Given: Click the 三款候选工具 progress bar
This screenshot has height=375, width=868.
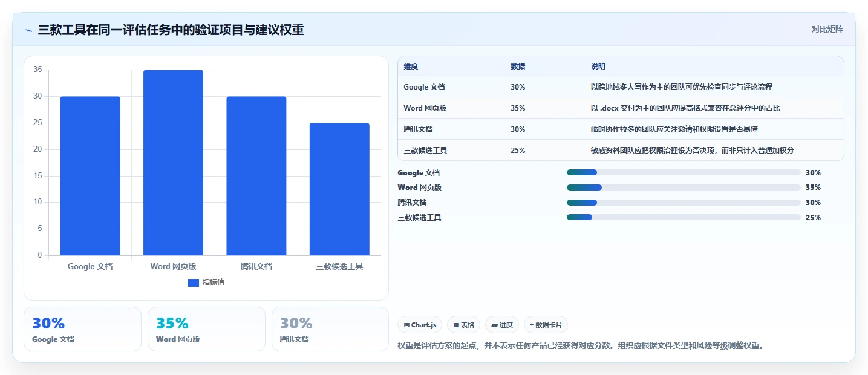Looking at the screenshot, I should [684, 217].
